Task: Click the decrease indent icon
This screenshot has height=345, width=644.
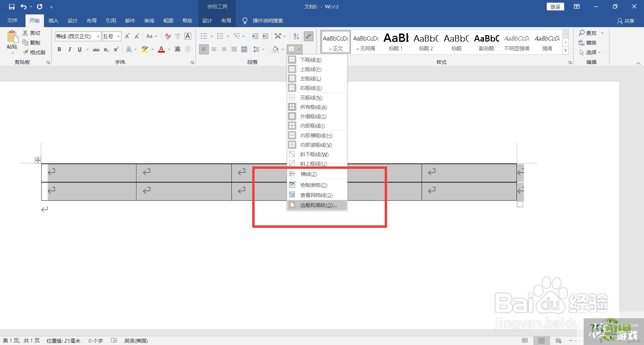Action: [255, 36]
